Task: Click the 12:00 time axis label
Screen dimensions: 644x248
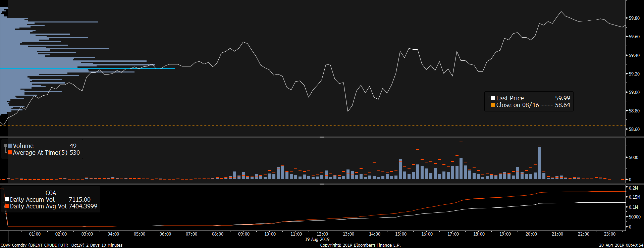Action: point(322,234)
